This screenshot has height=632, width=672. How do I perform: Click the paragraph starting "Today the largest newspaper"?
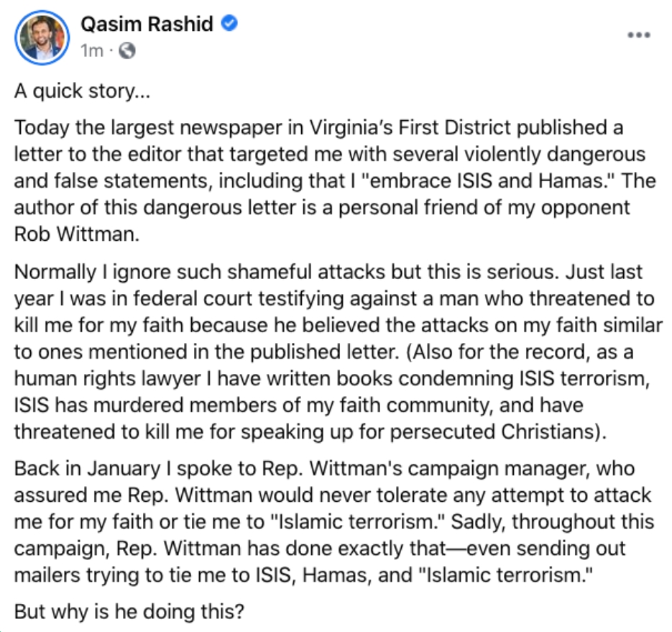335,181
